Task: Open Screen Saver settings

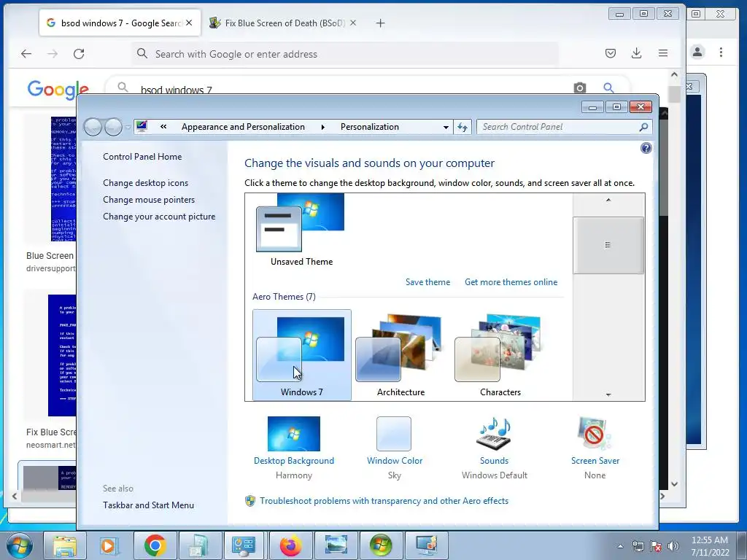Action: [x=595, y=448]
